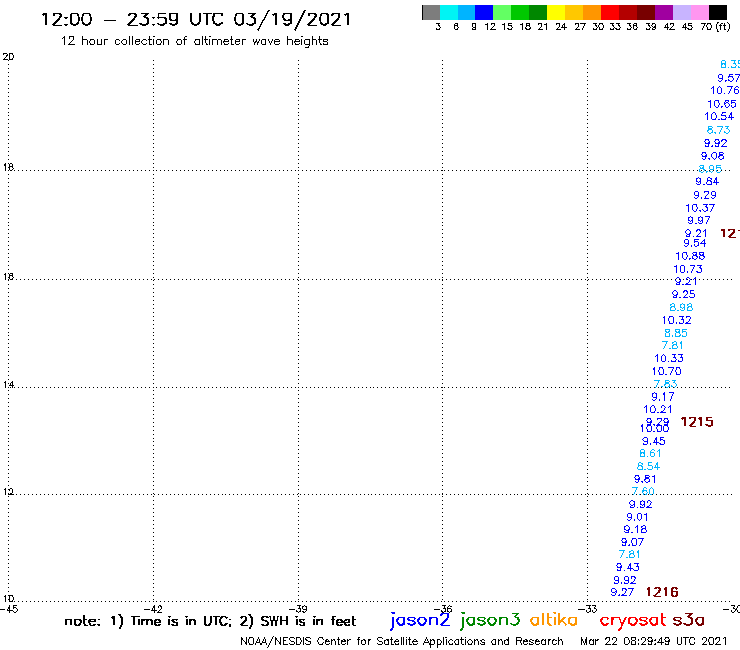Click wave height value 8.98
The width and height of the screenshot is (740, 650).
click(681, 307)
